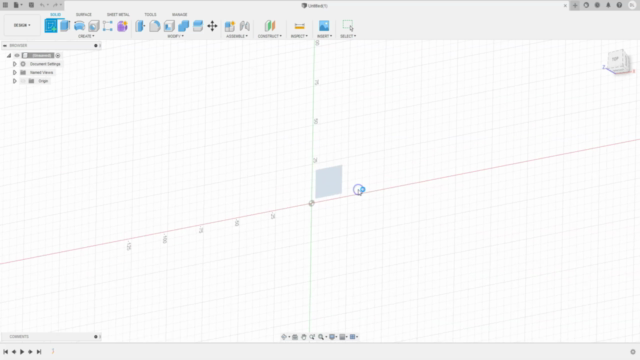Screen dimensions: 640x360
Task: Expand the Document Settings node
Action: point(15,64)
